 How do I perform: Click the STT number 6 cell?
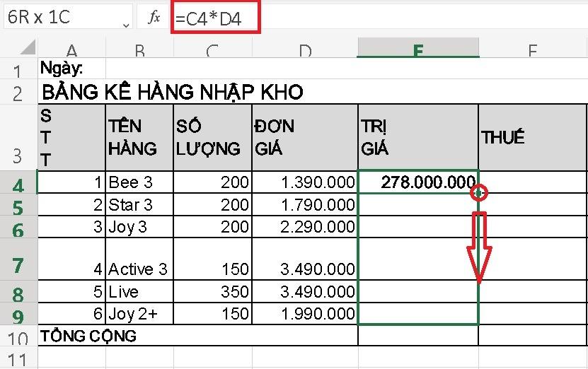coord(71,314)
